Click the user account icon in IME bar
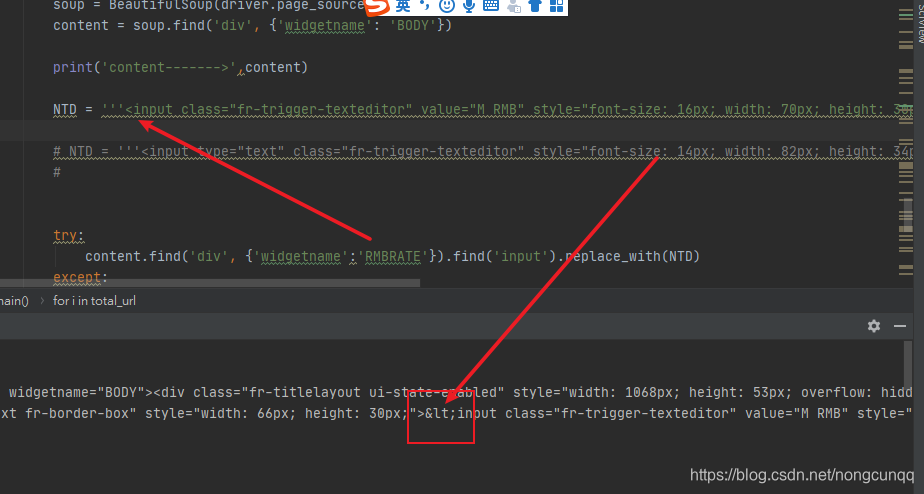The width and height of the screenshot is (924, 494). [514, 6]
